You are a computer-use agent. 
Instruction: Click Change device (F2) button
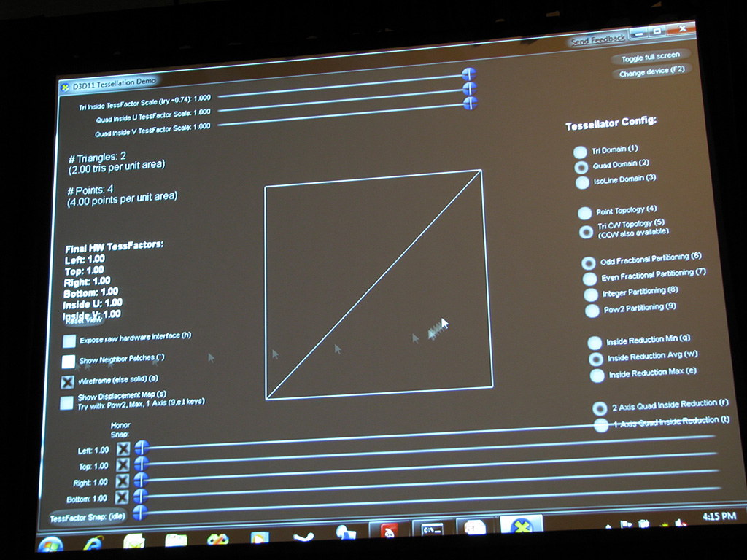pos(651,71)
